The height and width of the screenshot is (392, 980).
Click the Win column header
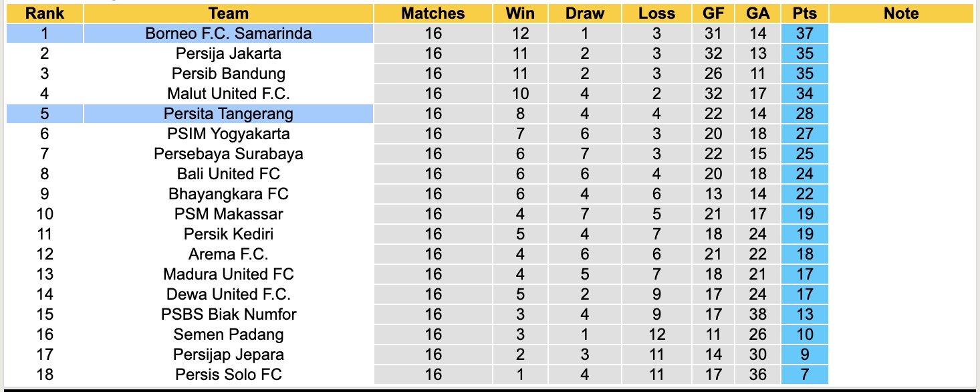519,13
